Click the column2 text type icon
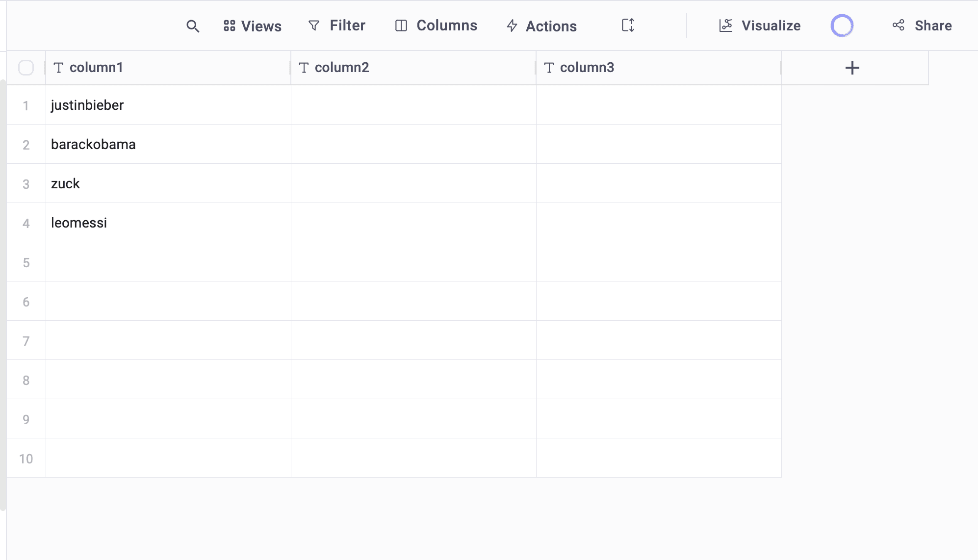The width and height of the screenshot is (978, 560). pos(304,68)
